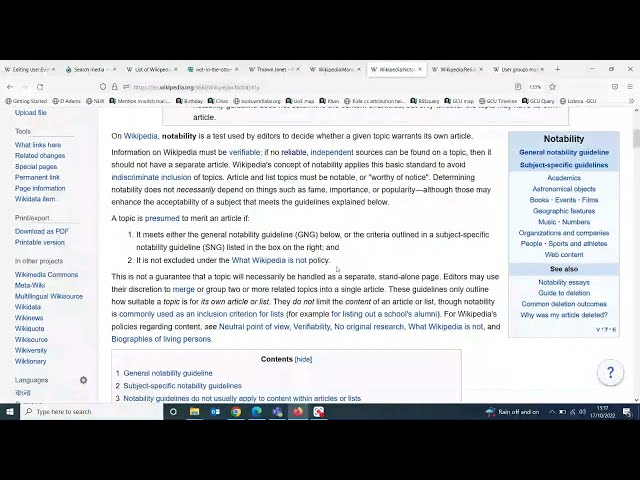Go back to the previous page
This screenshot has height=480, width=640.
(x=10, y=87)
